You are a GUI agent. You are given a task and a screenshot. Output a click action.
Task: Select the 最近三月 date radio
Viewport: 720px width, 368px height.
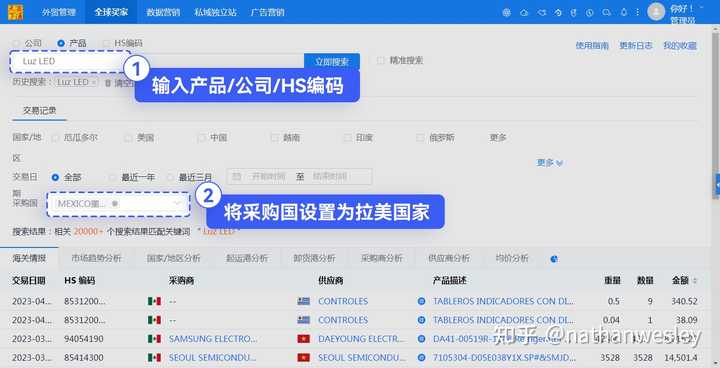coord(170,177)
